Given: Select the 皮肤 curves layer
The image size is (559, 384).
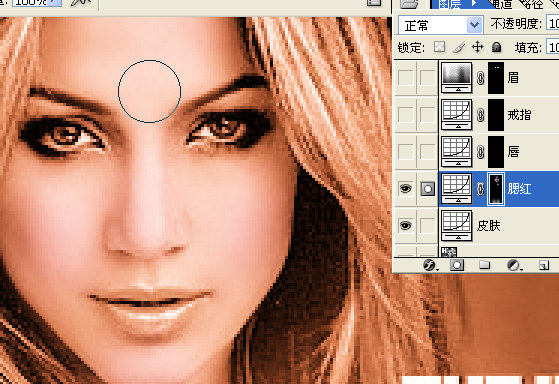Looking at the screenshot, I should (499, 226).
